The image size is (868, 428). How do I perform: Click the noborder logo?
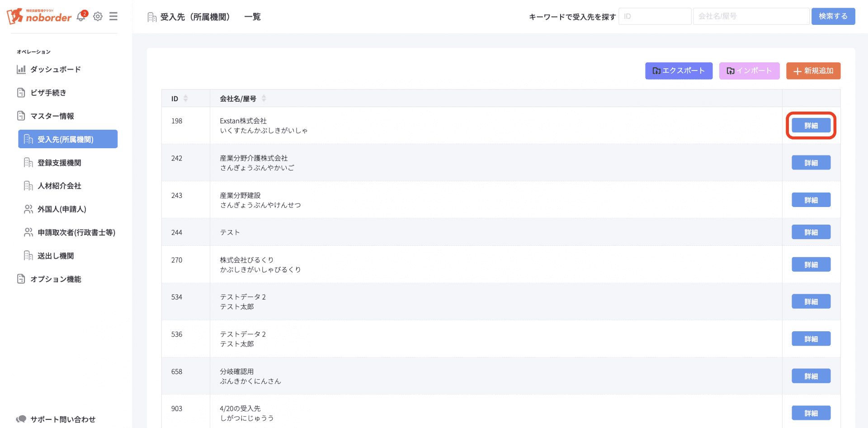tap(39, 17)
